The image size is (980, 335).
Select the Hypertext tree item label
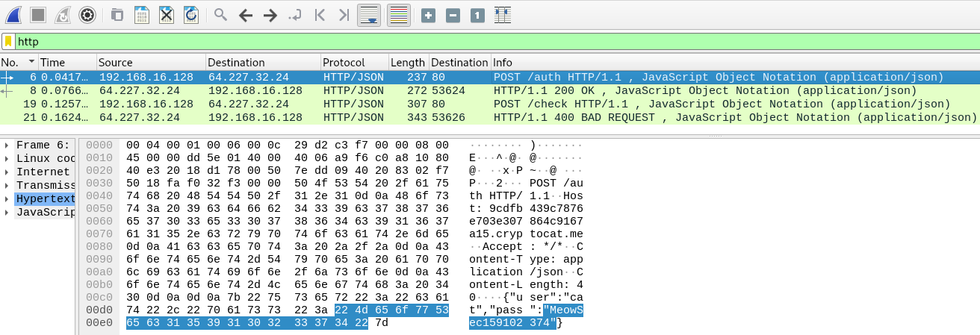[45, 198]
